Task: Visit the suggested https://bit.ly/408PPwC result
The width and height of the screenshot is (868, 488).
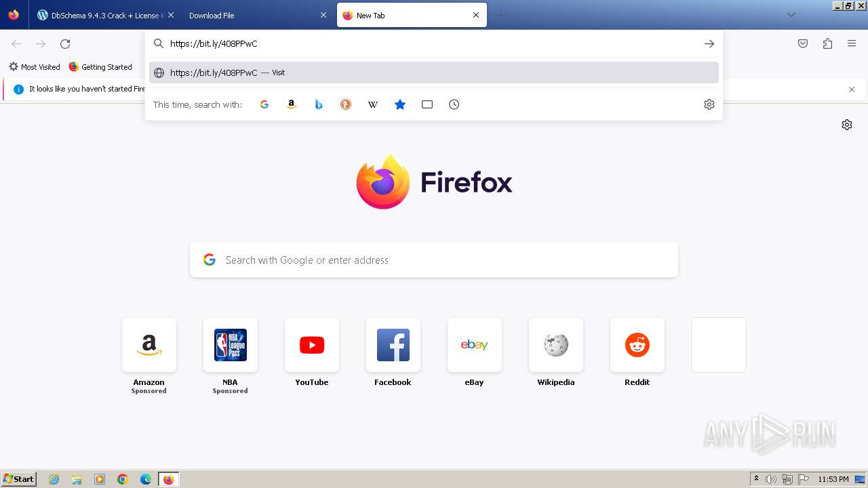Action: [x=434, y=73]
